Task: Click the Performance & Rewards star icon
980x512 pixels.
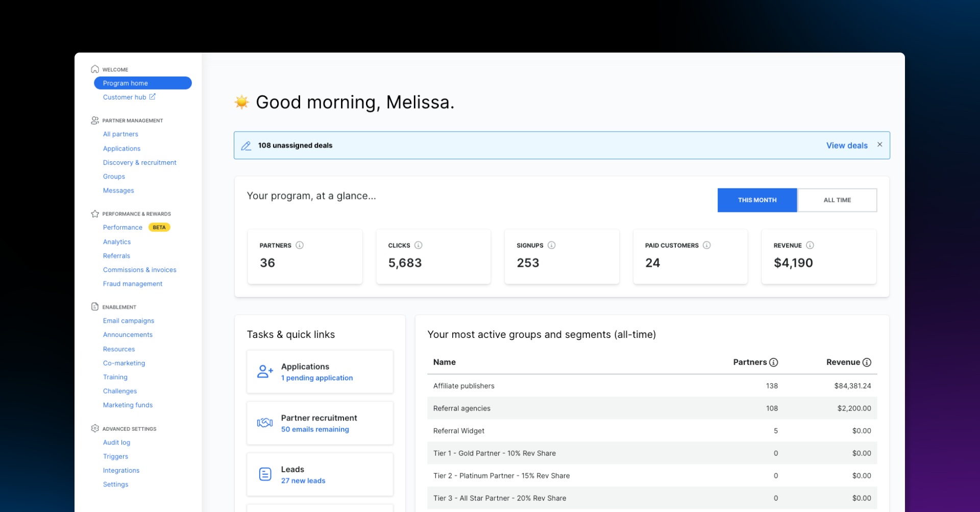Action: pos(95,214)
